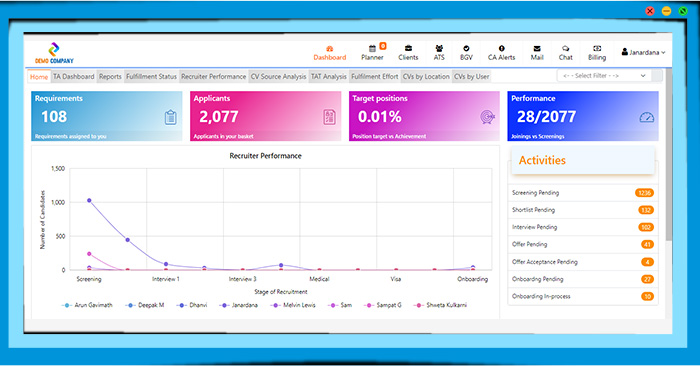Toggle Sam legend series
Image resolution: width=700 pixels, height=366 pixels.
point(340,305)
